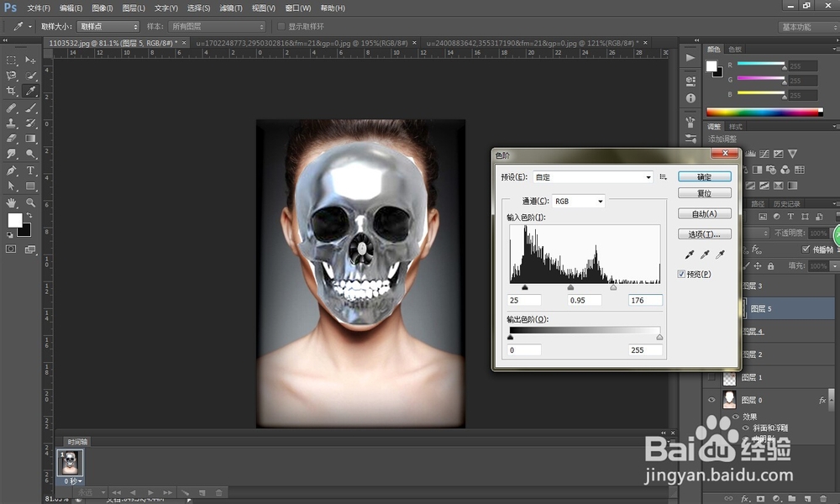The height and width of the screenshot is (504, 840).
Task: Open the 取样大小 dropdown
Action: [108, 26]
